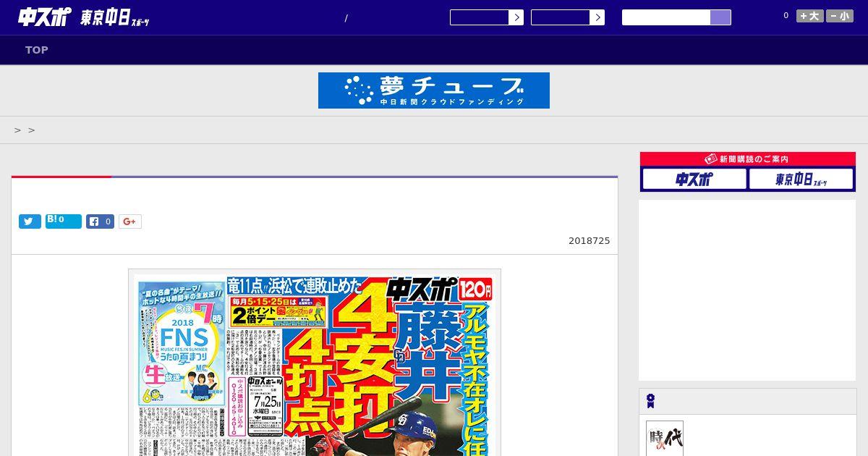
Task: Click the ribbon badge icon in sidebar
Action: point(650,401)
